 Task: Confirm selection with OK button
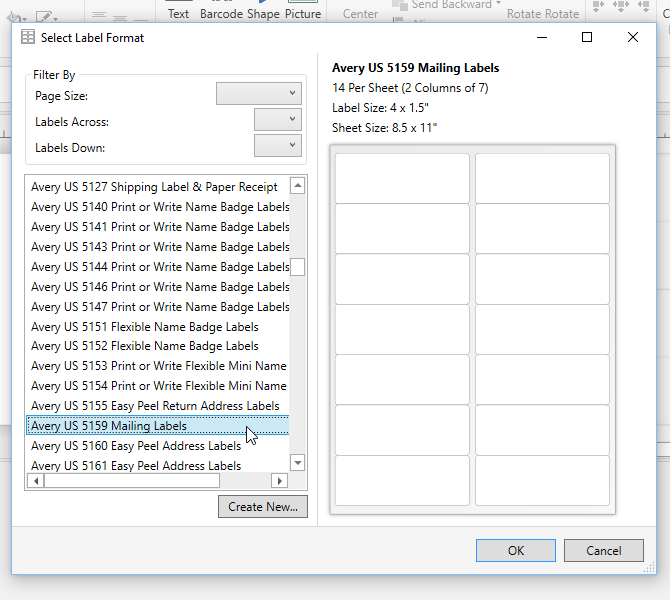[x=516, y=550]
